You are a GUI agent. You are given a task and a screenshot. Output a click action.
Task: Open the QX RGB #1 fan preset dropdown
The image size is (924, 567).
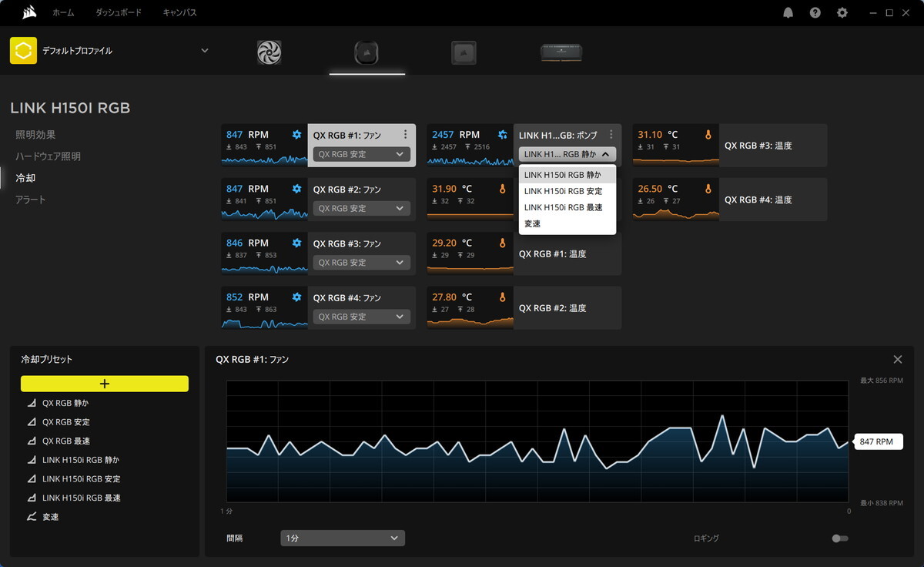click(362, 154)
